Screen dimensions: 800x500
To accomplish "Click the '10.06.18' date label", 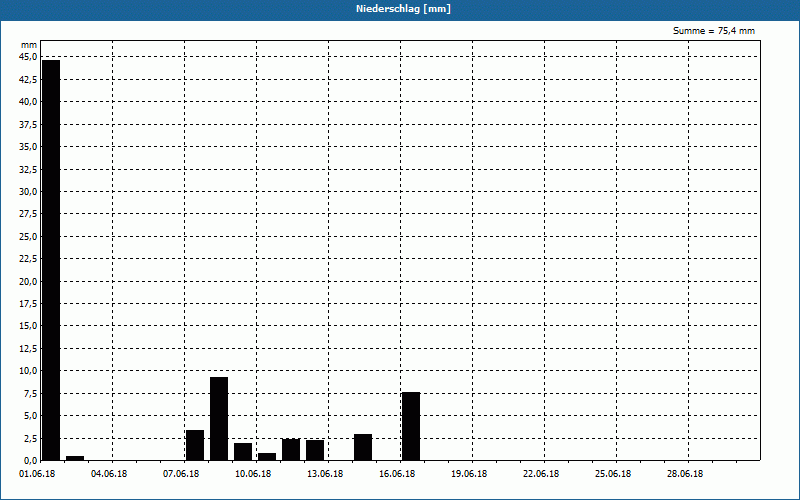I will (x=253, y=474).
